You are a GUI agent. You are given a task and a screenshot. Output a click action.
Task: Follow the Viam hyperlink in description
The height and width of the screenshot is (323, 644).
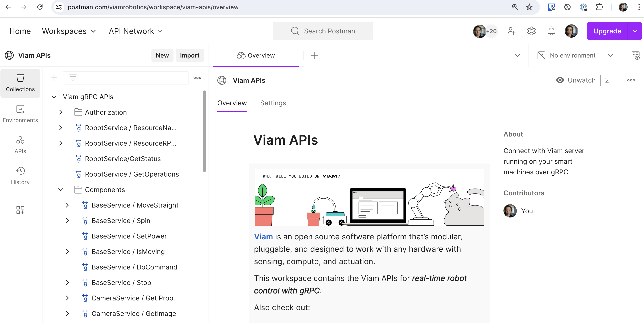(263, 236)
